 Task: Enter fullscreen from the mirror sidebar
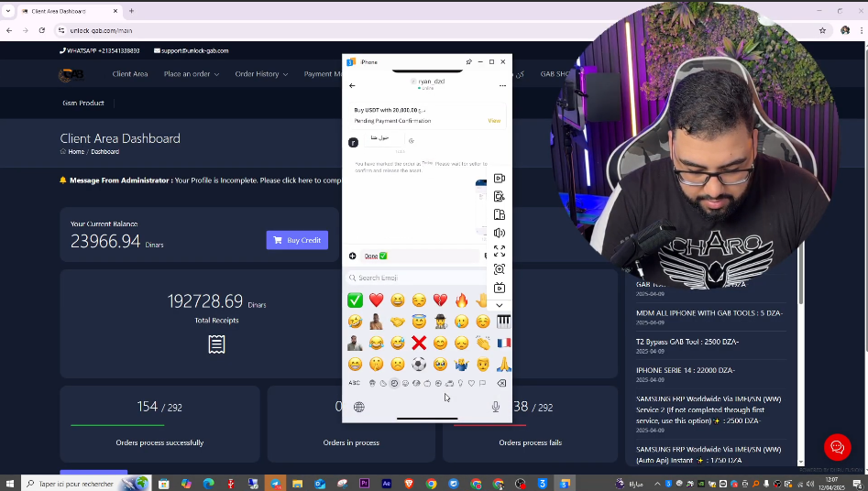tap(500, 251)
